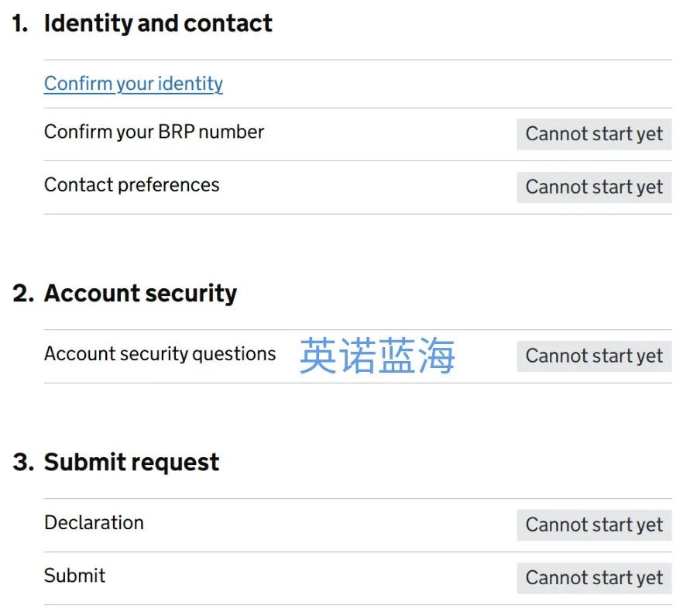Viewport: 697px width, 616px height.
Task: Click Cannot start yet status beside Declaration
Action: pyautogui.click(x=594, y=525)
